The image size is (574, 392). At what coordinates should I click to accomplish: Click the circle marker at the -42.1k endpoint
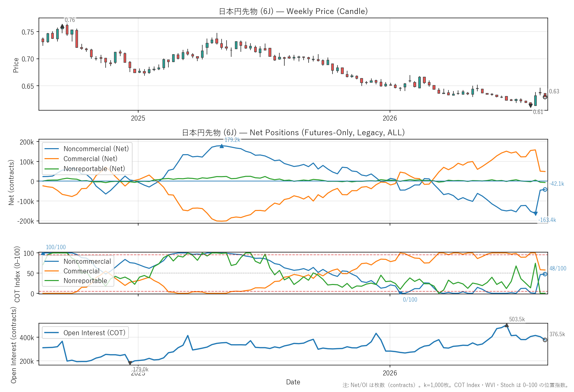coord(545,189)
